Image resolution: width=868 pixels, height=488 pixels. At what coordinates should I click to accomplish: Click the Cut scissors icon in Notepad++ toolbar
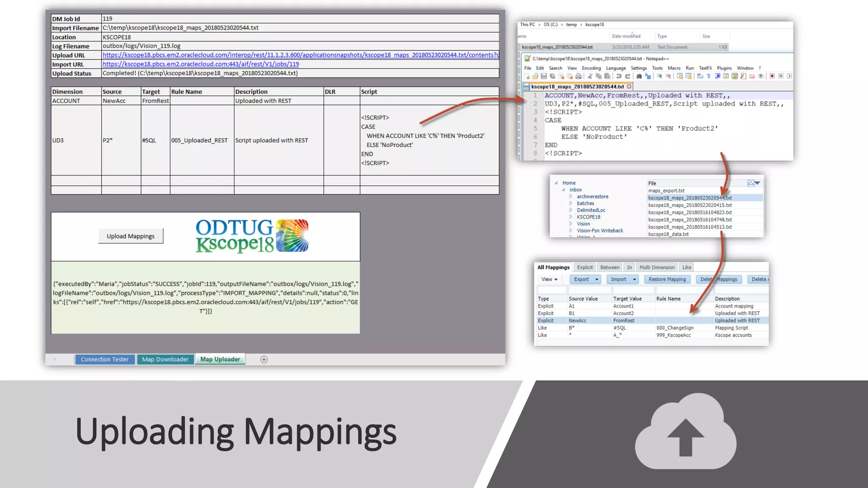(x=590, y=76)
